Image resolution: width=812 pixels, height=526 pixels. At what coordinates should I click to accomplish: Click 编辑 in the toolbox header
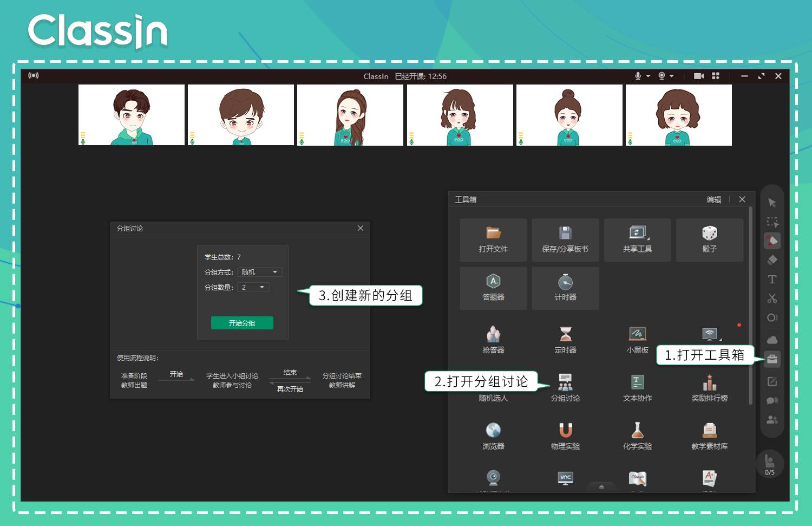coord(713,199)
